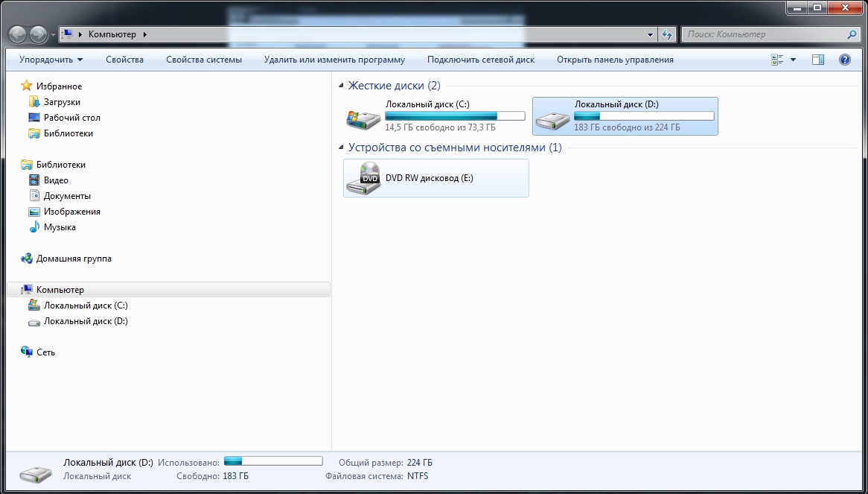Click the search magnifier icon
The height and width of the screenshot is (494, 868).
click(x=852, y=34)
